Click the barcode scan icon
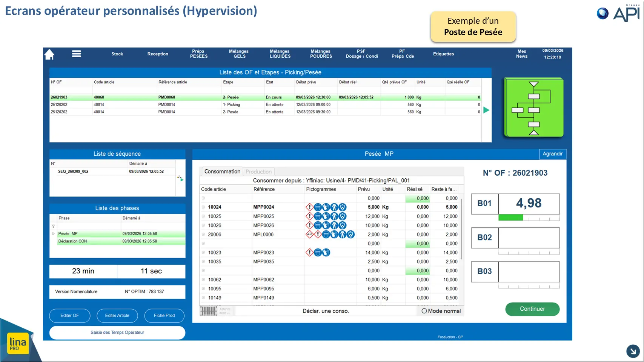Screen dimensions: 644x362 (x=209, y=311)
